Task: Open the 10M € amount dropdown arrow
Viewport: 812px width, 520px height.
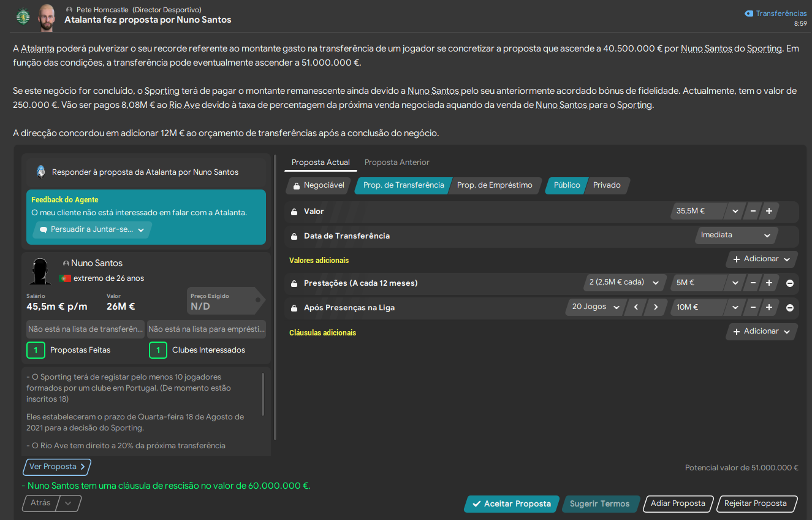Action: click(735, 307)
